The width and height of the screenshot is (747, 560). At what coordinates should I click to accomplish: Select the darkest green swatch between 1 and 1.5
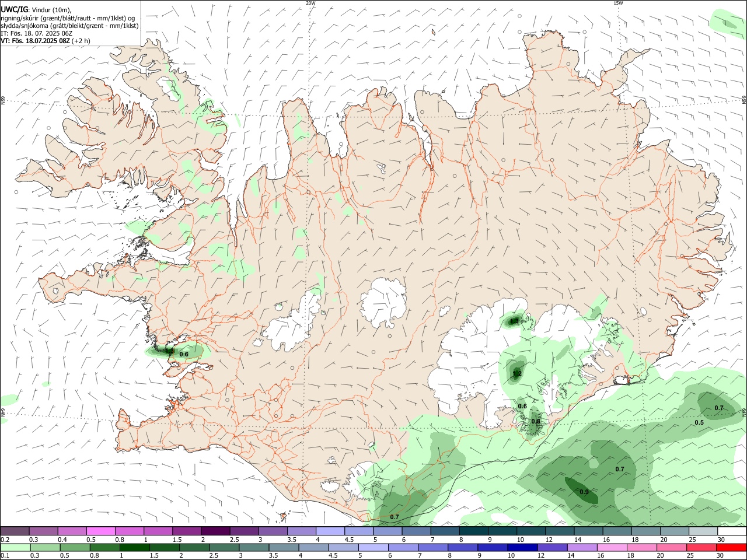134,547
